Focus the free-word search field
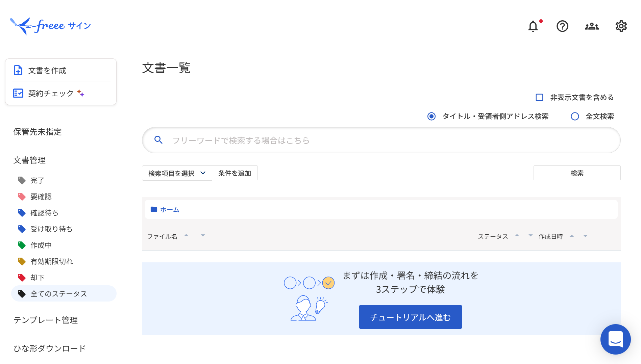This screenshot has height=364, width=641. tap(381, 140)
